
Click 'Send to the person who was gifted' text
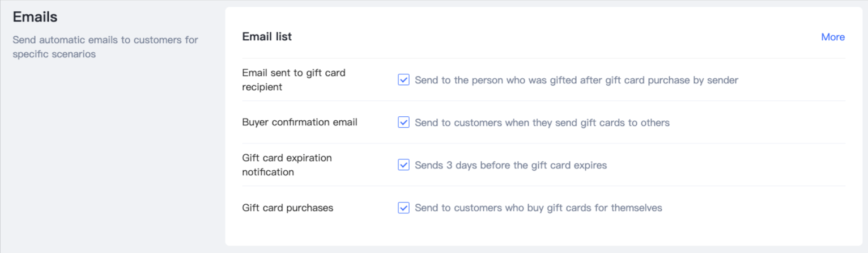coord(576,80)
